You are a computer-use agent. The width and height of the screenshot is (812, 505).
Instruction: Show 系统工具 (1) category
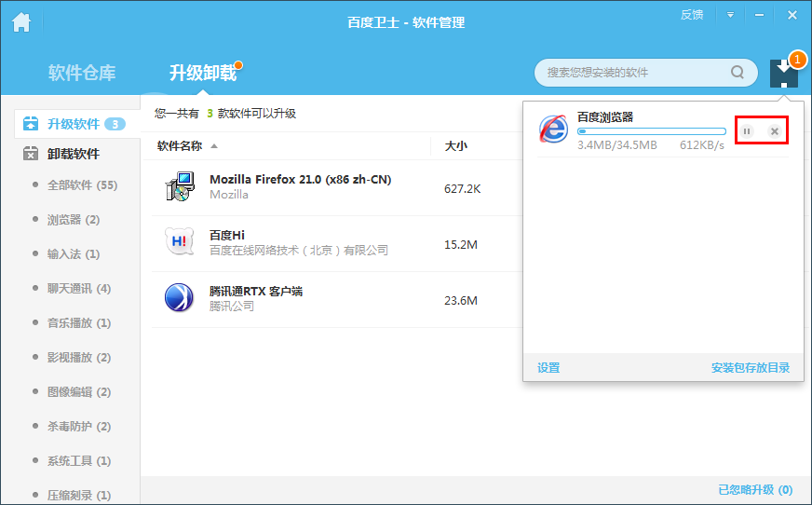[79, 460]
